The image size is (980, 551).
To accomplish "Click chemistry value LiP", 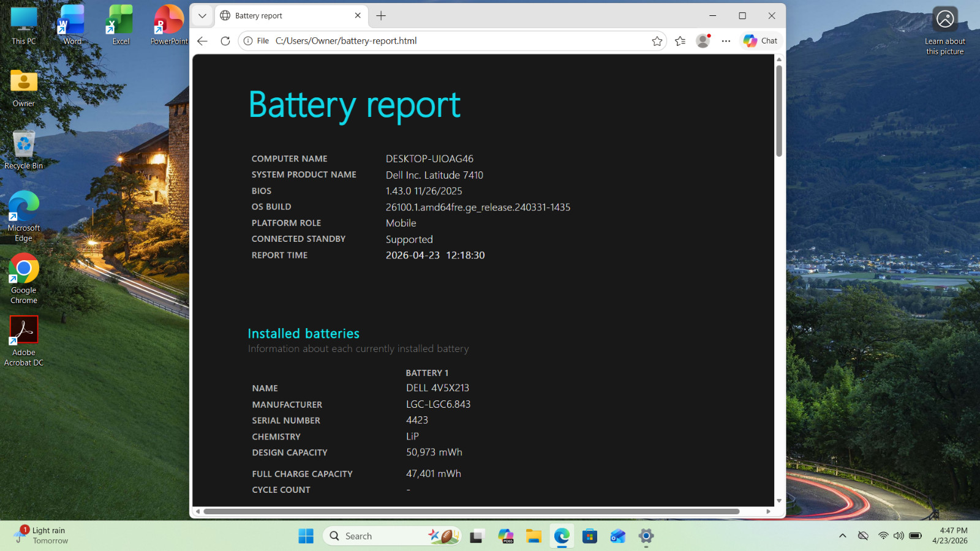I will 412,437.
